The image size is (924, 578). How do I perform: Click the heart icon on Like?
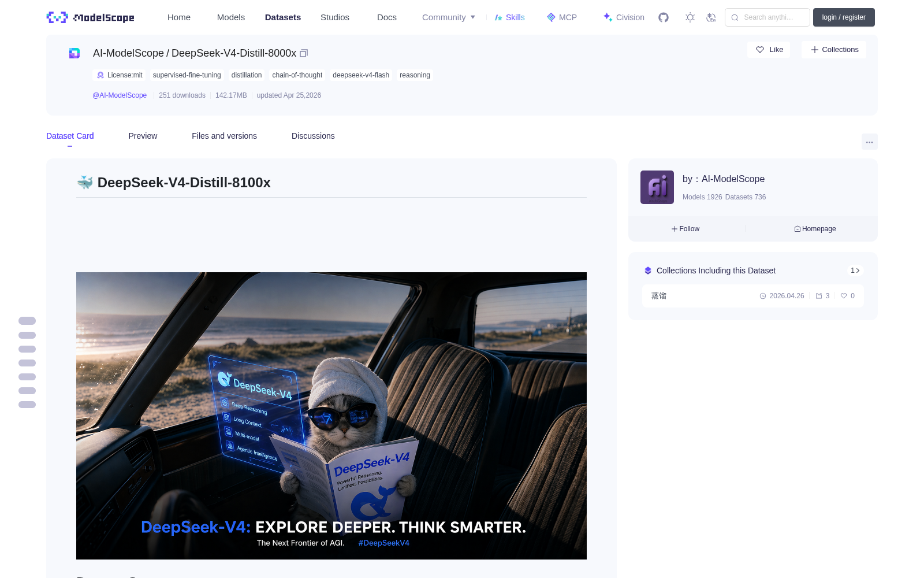pyautogui.click(x=760, y=50)
